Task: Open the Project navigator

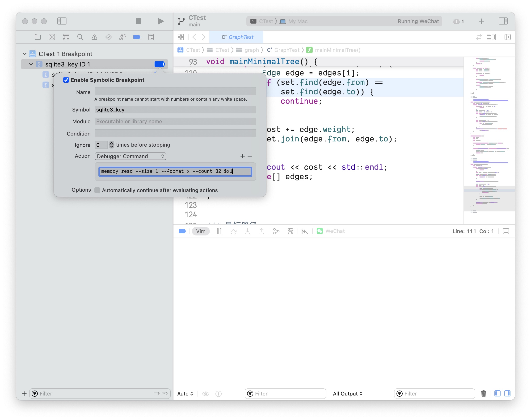Action: point(38,37)
